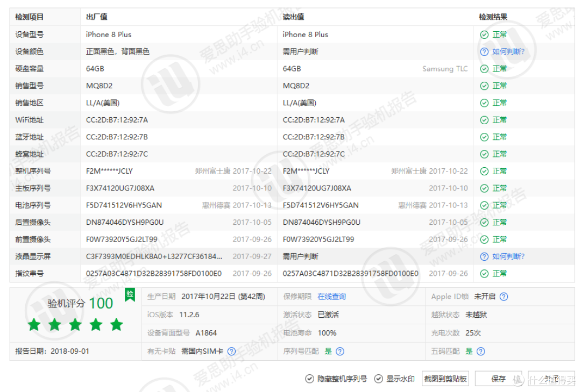Select read value LL/A(美国) in 销售地区 row
581x392 pixels.
(300, 103)
